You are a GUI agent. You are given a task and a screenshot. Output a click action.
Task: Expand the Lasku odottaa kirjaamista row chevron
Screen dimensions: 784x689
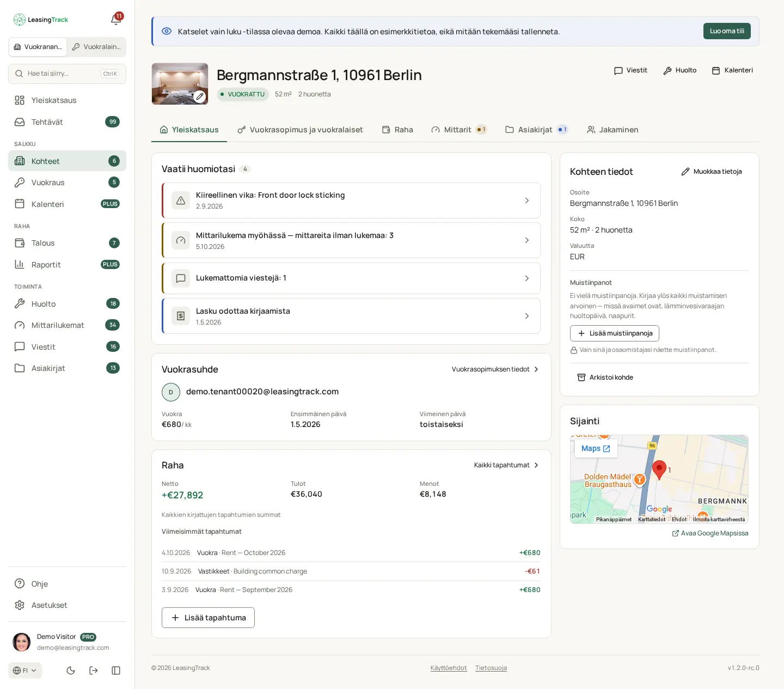(x=526, y=316)
